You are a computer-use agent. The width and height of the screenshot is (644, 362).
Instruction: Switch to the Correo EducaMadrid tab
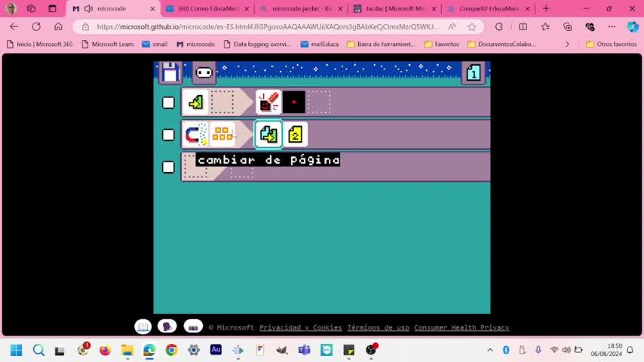(x=208, y=8)
